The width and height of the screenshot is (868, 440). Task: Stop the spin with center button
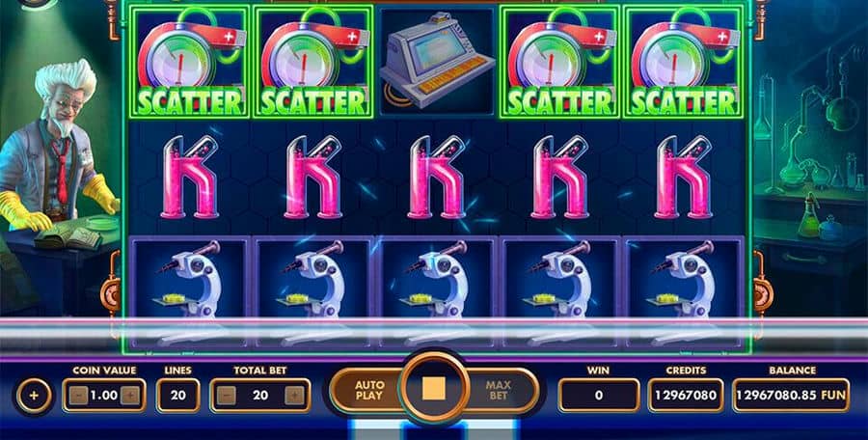[434, 389]
